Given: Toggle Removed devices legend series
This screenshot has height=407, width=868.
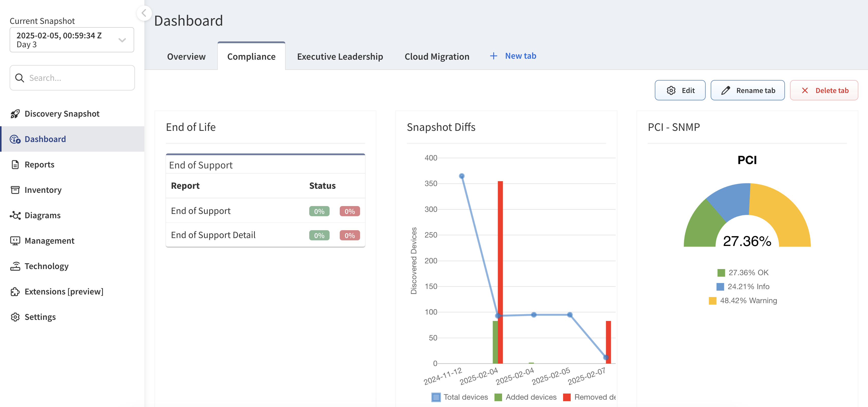Looking at the screenshot, I should click(589, 397).
